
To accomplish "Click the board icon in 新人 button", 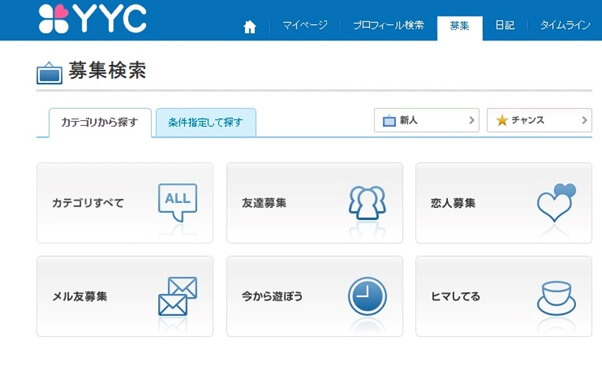I will pyautogui.click(x=389, y=121).
